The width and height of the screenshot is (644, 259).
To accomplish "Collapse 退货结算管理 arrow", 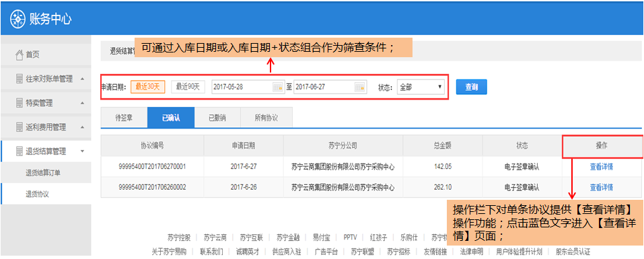I will (83, 151).
